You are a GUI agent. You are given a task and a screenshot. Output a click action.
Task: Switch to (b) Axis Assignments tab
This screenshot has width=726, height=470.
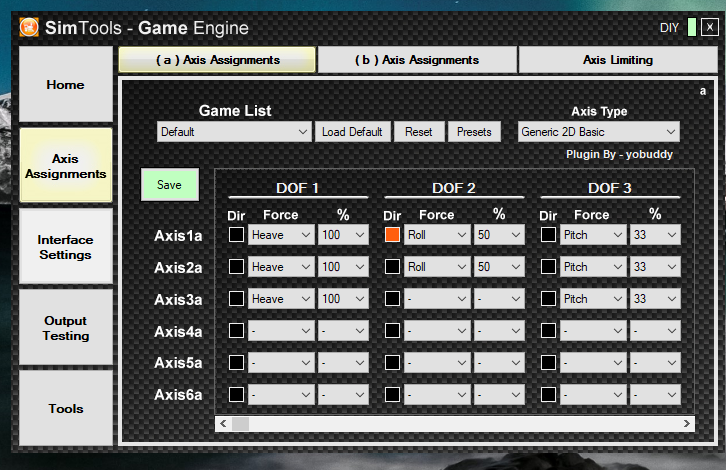[417, 60]
